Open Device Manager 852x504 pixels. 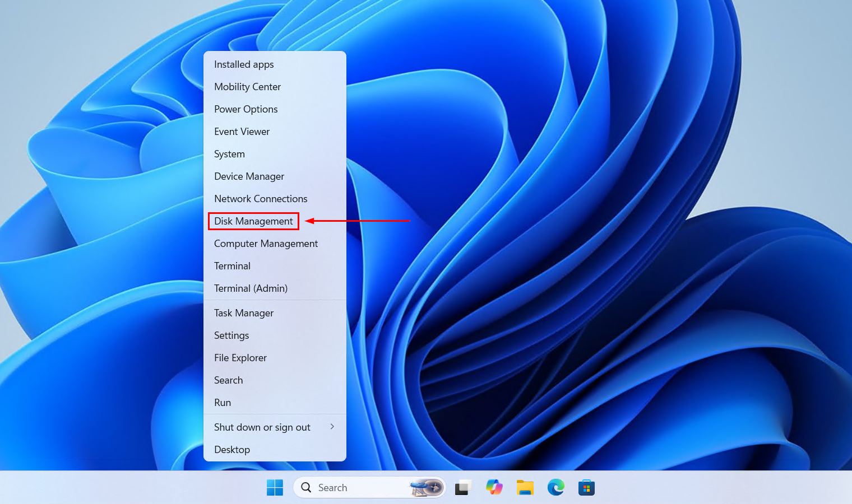click(275, 176)
